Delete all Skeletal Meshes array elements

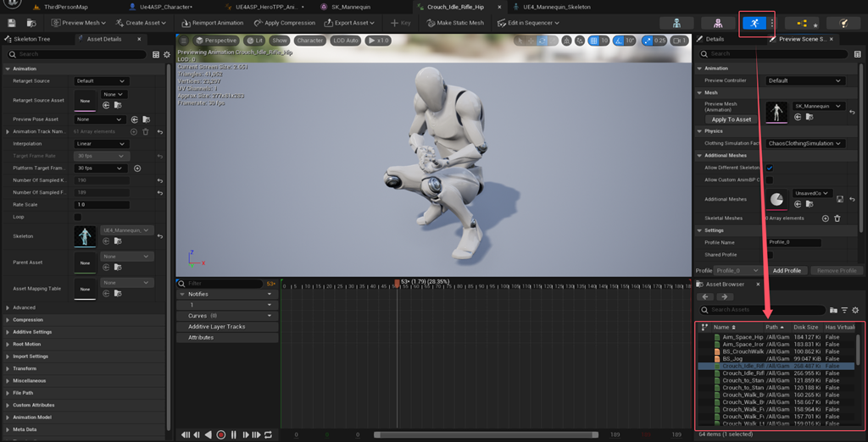click(x=837, y=218)
